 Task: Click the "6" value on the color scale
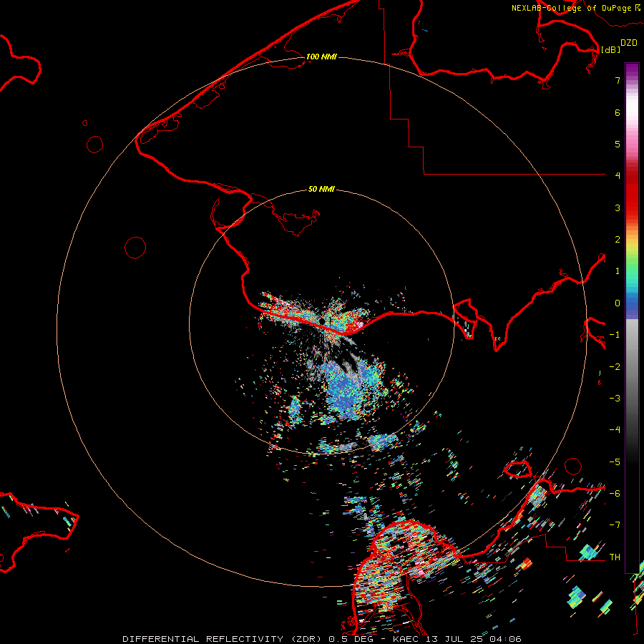click(618, 112)
